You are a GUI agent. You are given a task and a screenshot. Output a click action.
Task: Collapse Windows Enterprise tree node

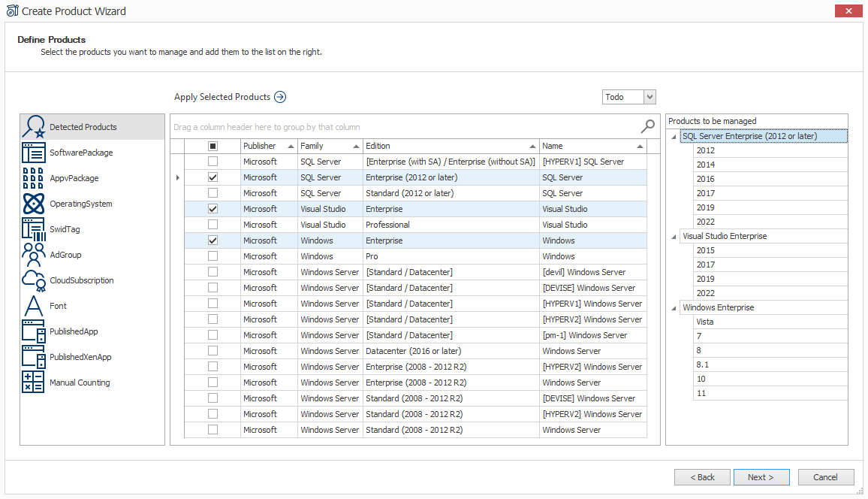tap(674, 308)
